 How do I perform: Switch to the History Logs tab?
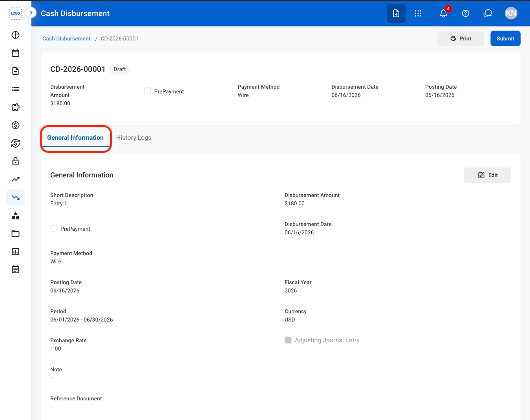(134, 138)
